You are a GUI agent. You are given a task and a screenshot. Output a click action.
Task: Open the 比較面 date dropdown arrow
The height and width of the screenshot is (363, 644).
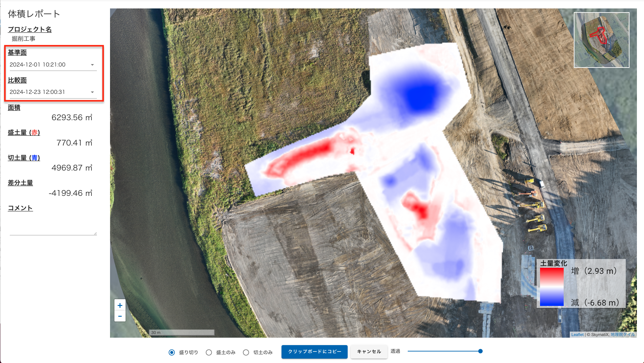(92, 92)
